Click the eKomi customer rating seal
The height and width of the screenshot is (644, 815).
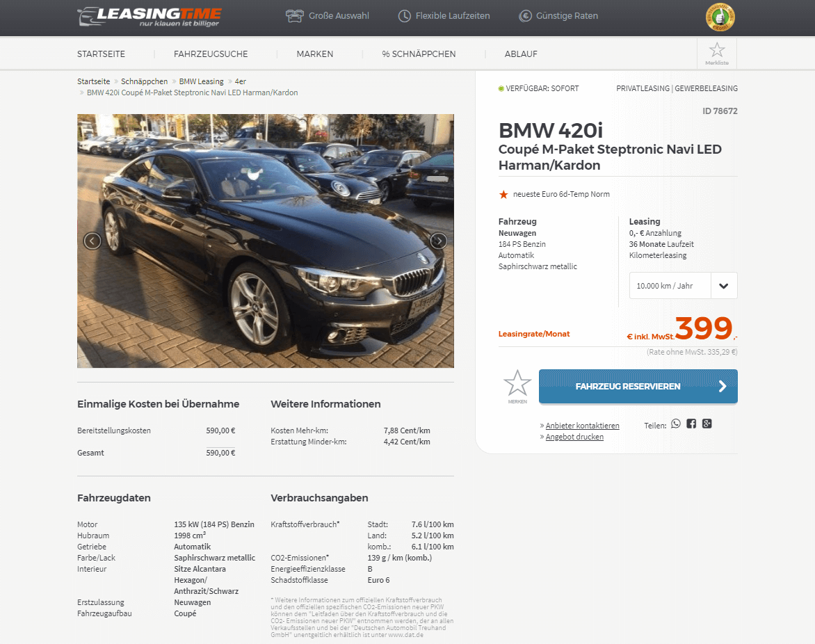(x=720, y=17)
